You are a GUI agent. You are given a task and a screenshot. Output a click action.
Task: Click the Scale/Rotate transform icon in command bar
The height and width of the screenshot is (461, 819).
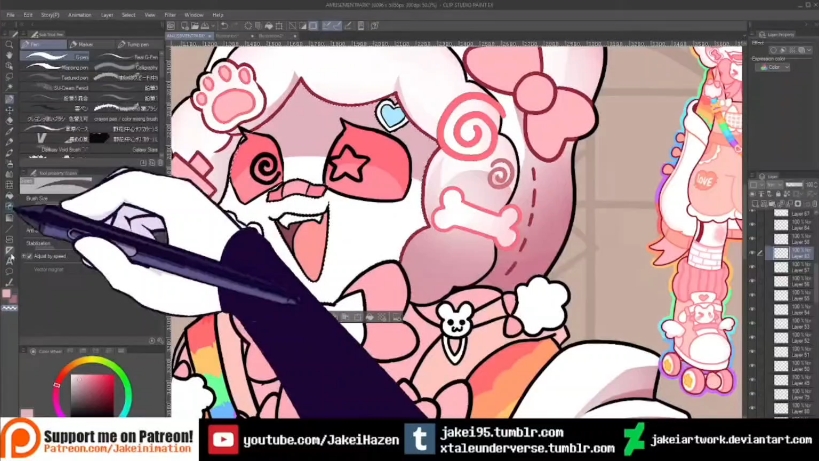pos(279,26)
